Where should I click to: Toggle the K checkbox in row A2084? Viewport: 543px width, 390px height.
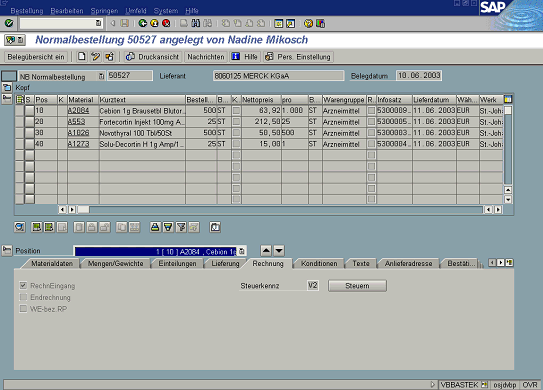[x=236, y=110]
